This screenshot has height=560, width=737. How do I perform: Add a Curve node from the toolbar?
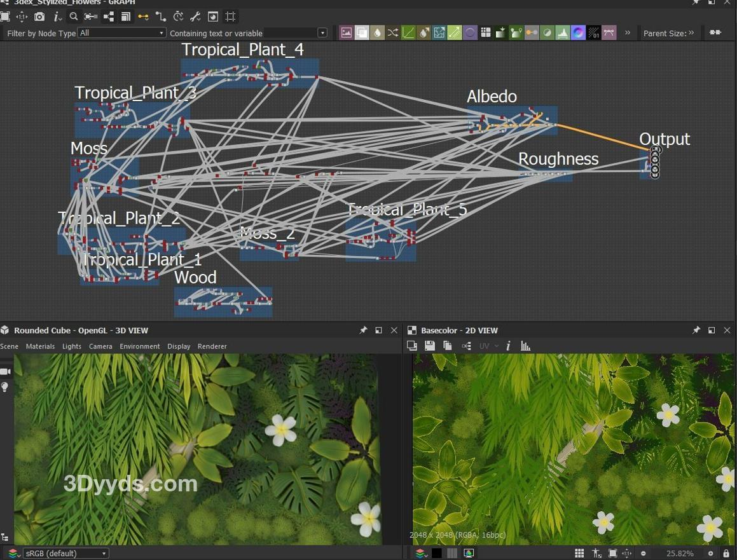click(408, 33)
